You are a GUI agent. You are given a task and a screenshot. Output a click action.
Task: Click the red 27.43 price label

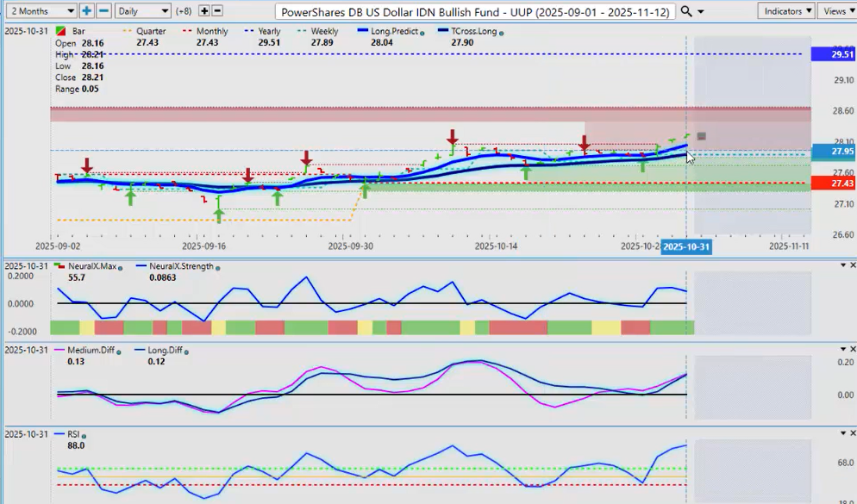point(841,184)
